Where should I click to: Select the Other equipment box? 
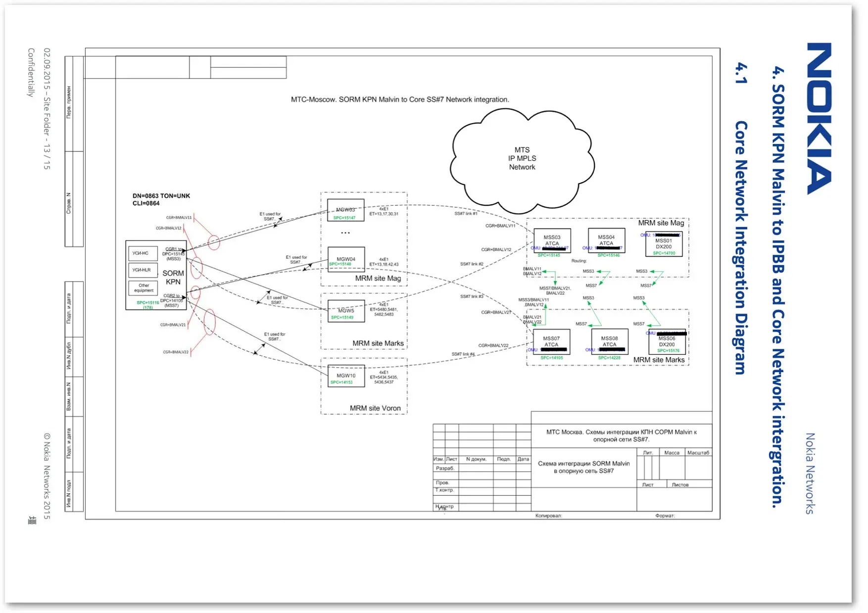tap(144, 288)
